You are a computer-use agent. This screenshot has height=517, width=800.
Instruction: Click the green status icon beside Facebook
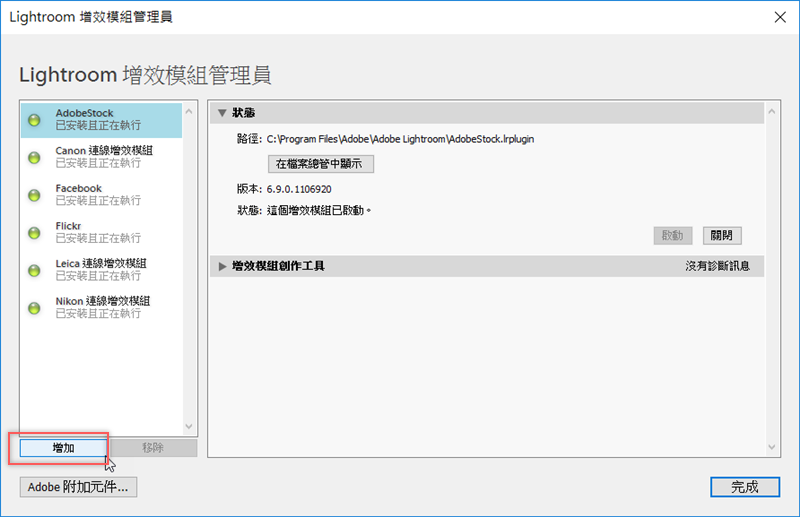point(34,195)
